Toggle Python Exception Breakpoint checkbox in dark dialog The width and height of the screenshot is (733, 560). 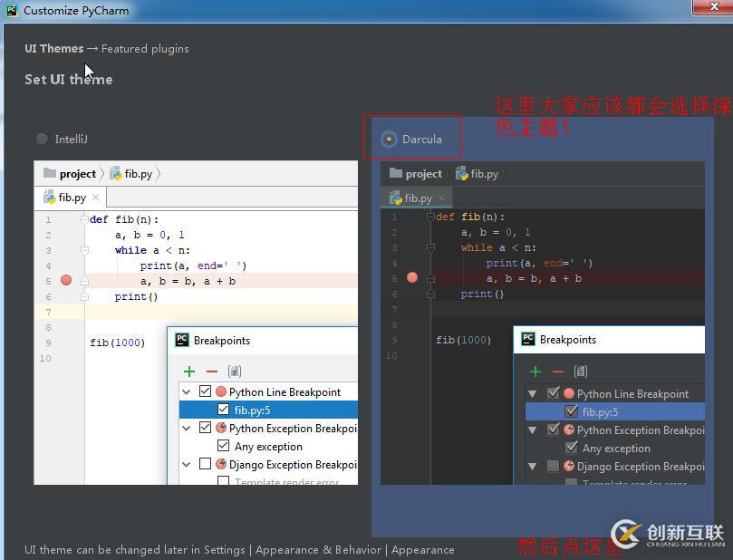[553, 430]
